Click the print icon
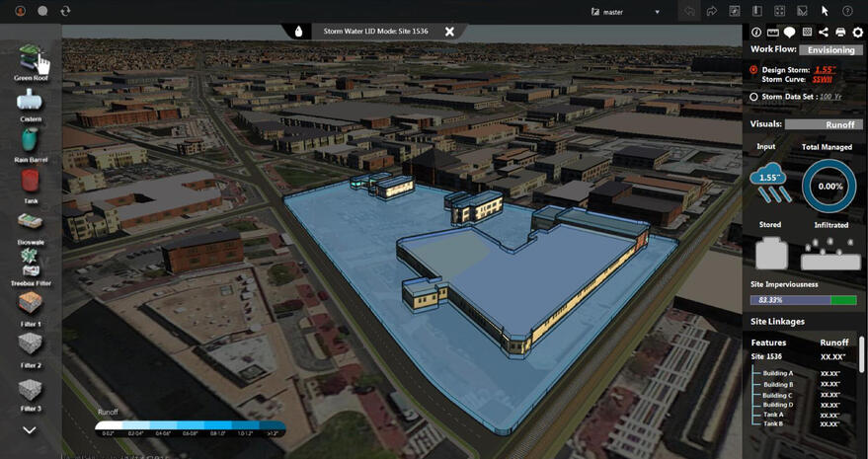This screenshot has width=868, height=459. pyautogui.click(x=840, y=33)
